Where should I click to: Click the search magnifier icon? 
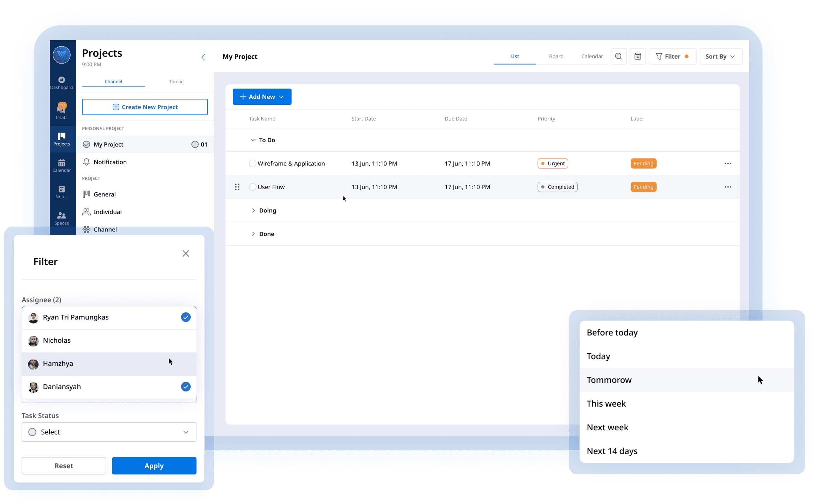(x=618, y=56)
